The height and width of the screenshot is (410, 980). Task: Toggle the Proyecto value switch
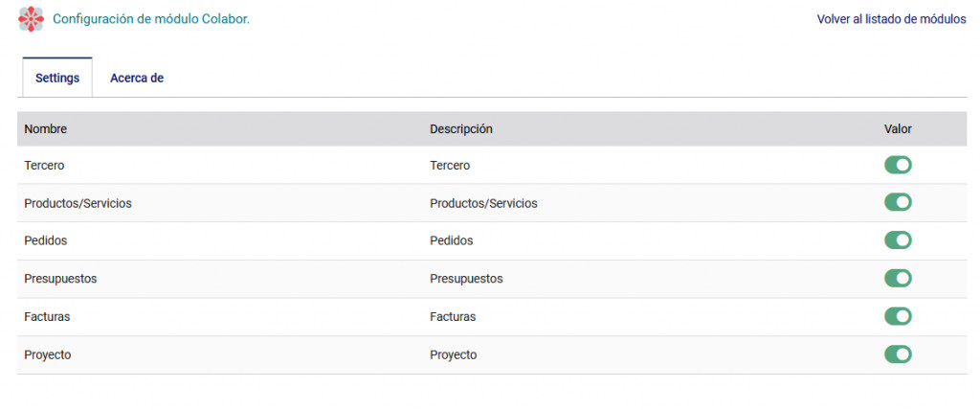pos(898,354)
